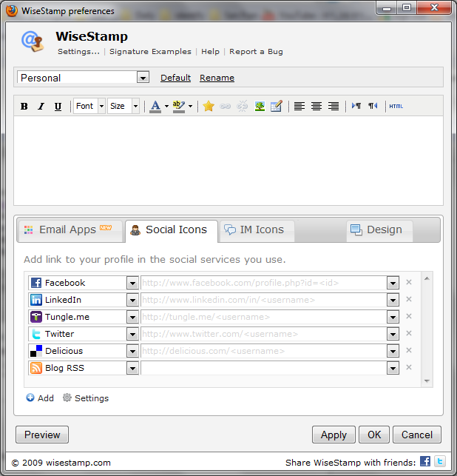Open the Design tab

tap(379, 231)
